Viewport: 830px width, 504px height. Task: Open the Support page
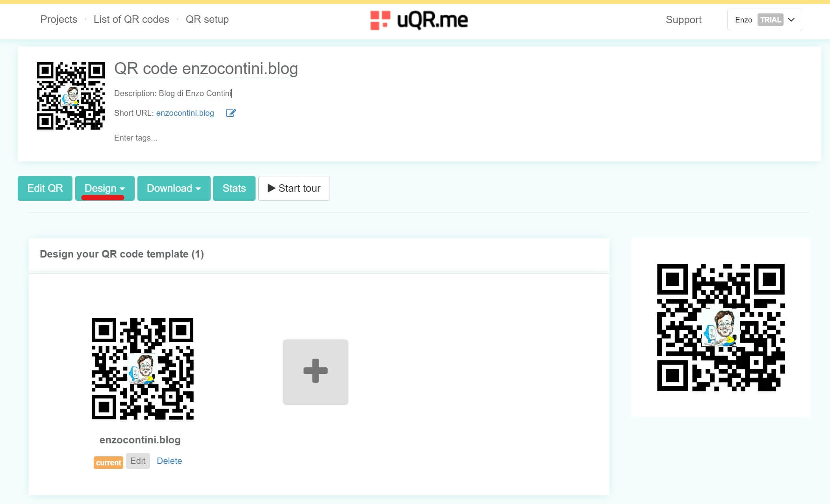tap(683, 20)
